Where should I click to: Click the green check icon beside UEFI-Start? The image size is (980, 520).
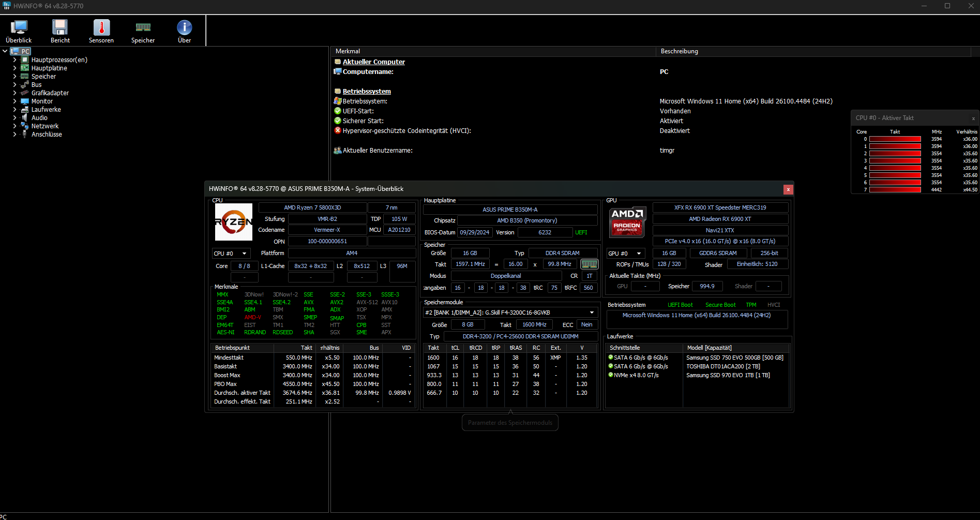click(338, 111)
